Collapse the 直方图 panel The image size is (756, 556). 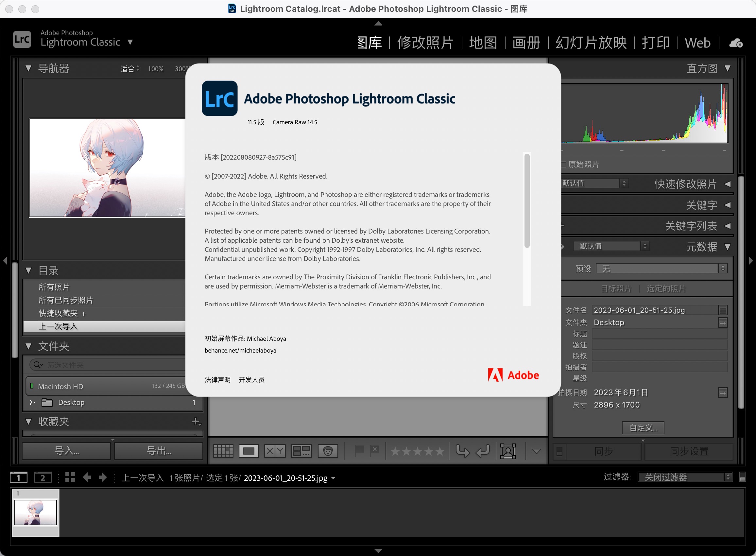click(x=728, y=68)
